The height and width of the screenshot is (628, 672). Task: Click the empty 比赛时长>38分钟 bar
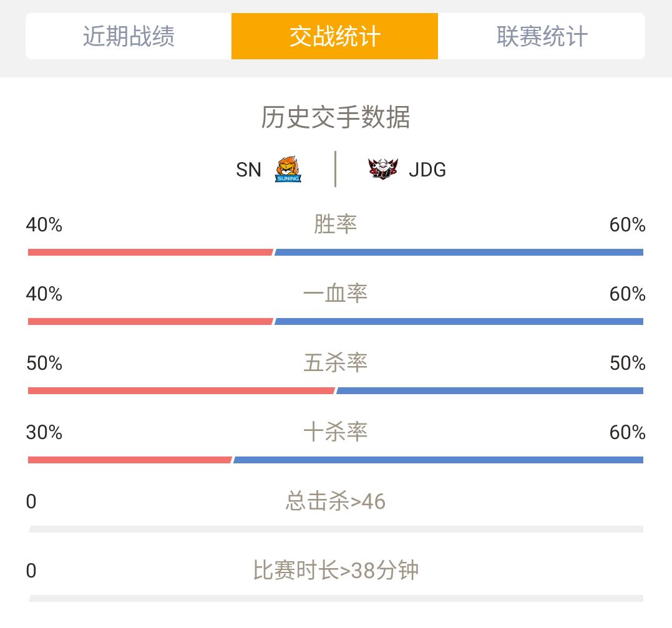pos(336,599)
